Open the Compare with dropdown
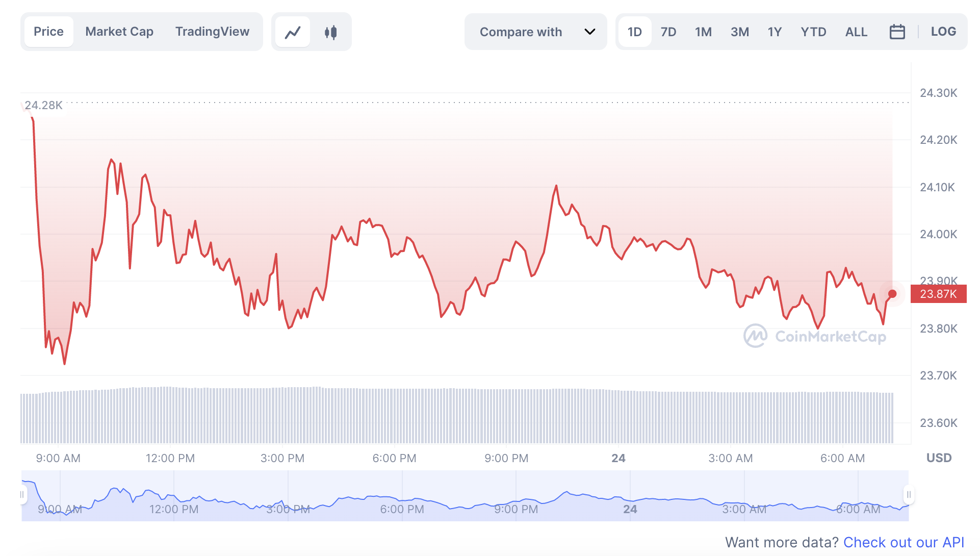 tap(521, 32)
